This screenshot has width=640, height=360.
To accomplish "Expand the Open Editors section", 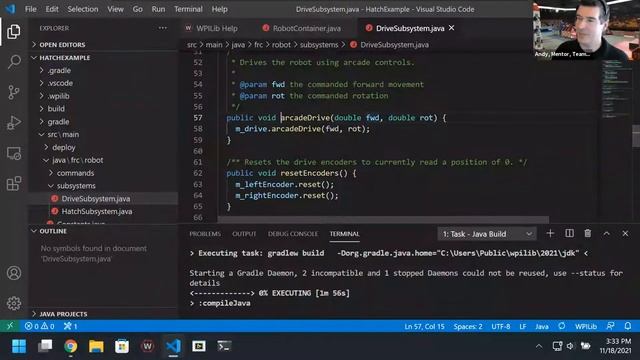I will point(62,44).
